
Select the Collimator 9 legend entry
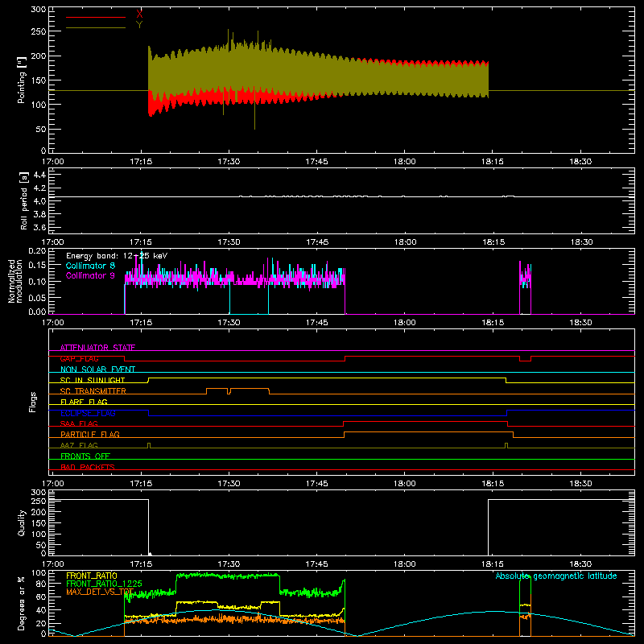(90, 275)
